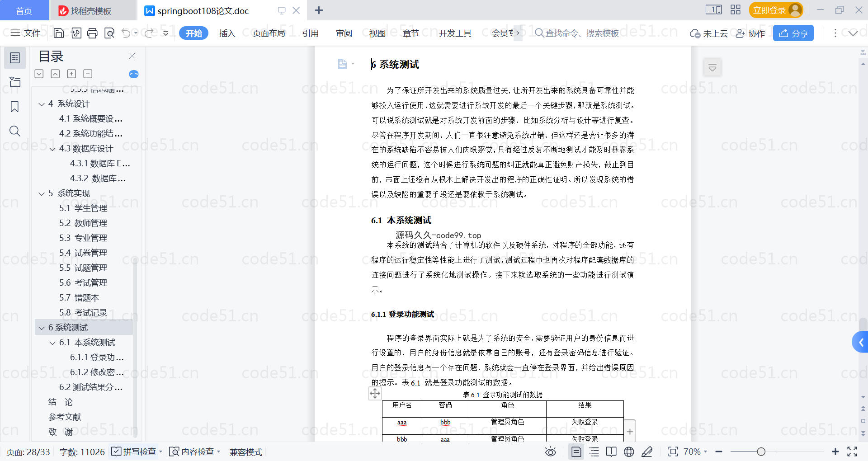This screenshot has height=461, width=868.
Task: Select the 开始 ribbon tab
Action: (x=193, y=33)
